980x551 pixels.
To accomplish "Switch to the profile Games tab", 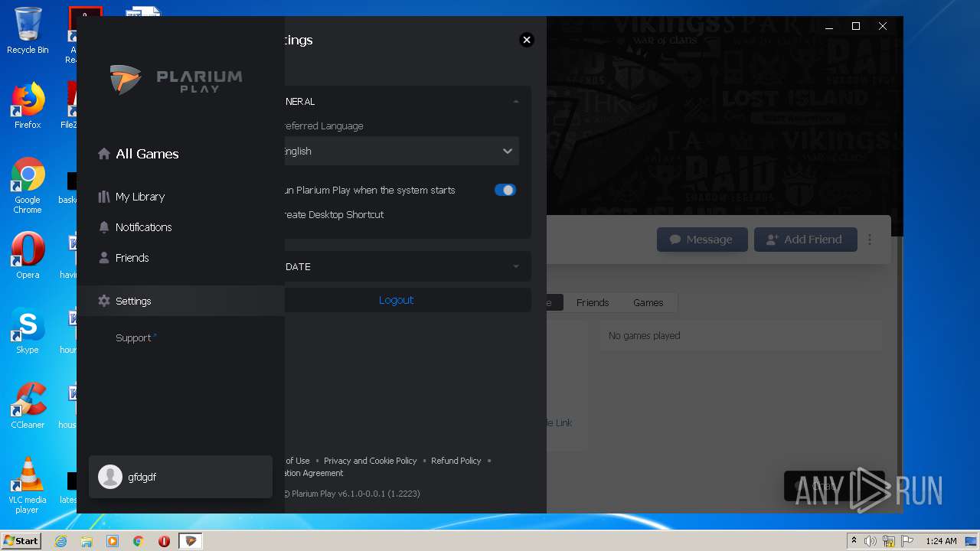I will click(x=648, y=302).
